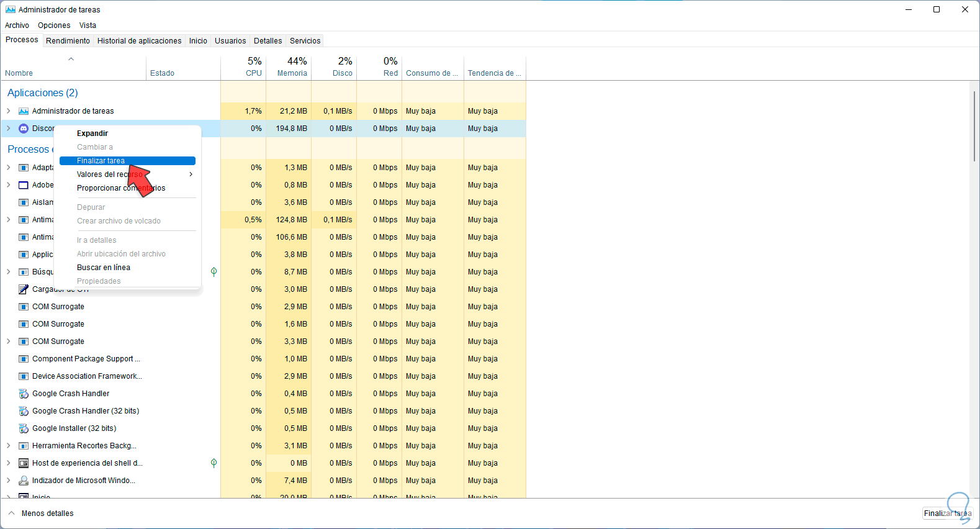Expand the Herramienta Recortes Backg… row
980x529 pixels.
9,446
